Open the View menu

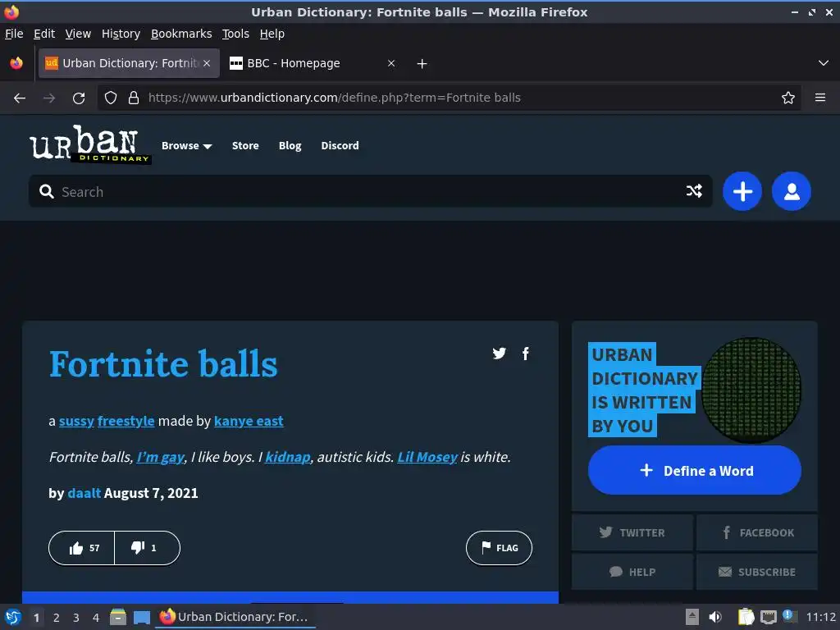coord(78,34)
